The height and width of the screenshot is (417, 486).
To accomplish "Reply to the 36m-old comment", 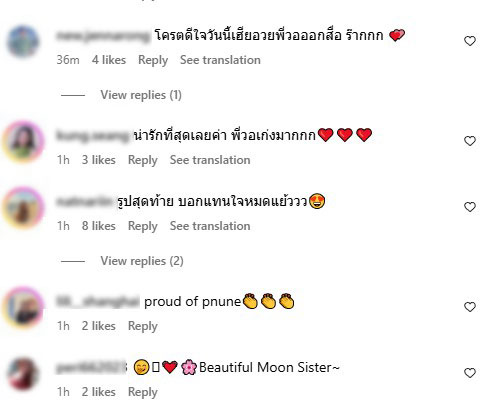I will [153, 60].
